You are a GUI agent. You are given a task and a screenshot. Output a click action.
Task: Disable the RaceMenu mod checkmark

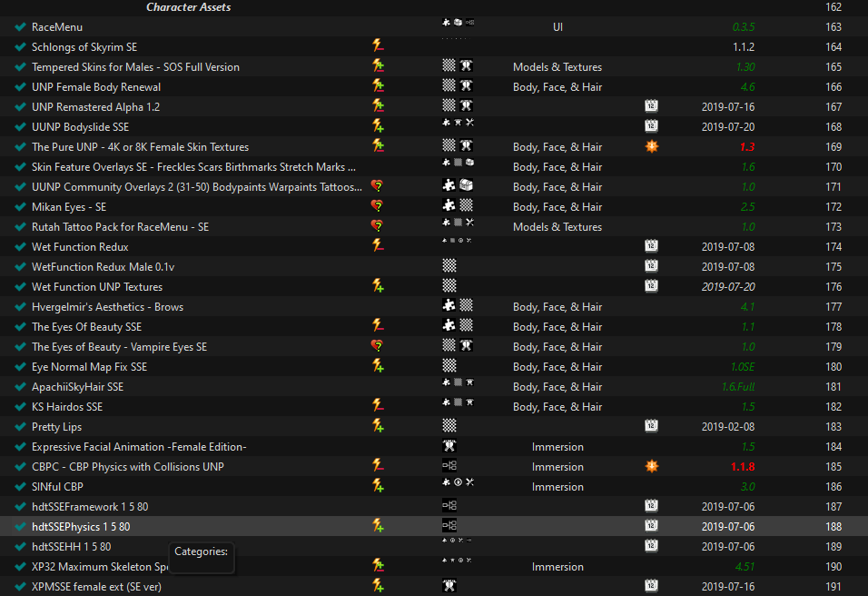pyautogui.click(x=21, y=26)
